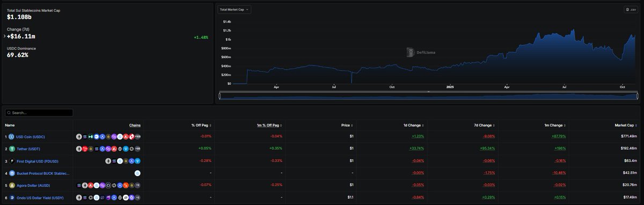Click the +2 chains badge in Agora Dollar row
Screen dimensions: 644x205
(138, 185)
